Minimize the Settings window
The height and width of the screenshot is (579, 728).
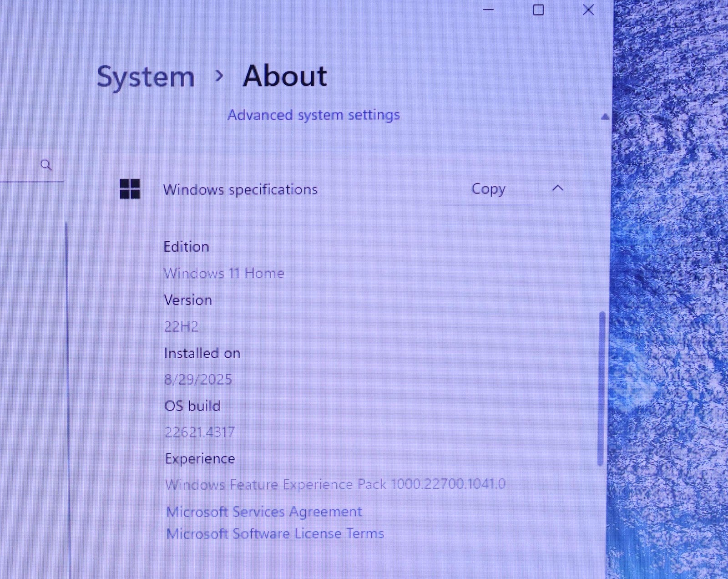click(488, 10)
